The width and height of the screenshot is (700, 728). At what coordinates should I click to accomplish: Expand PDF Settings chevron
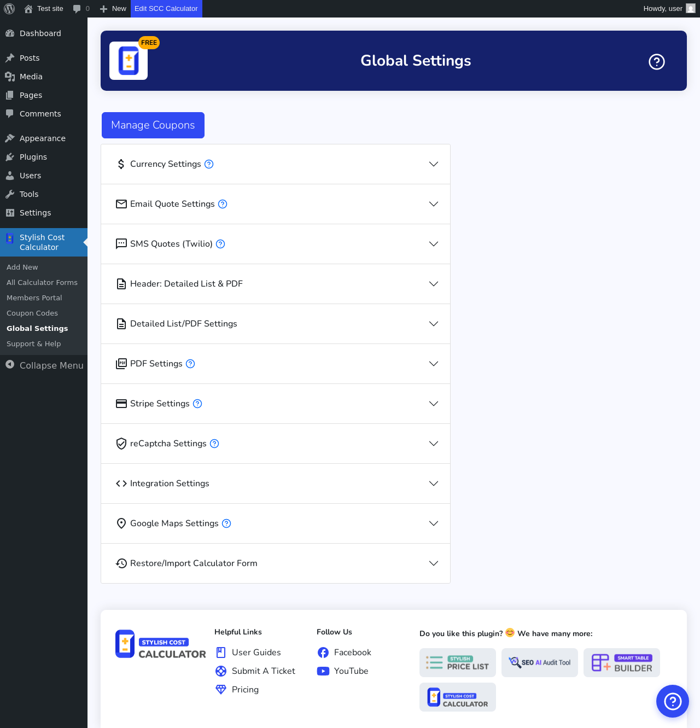tap(434, 364)
